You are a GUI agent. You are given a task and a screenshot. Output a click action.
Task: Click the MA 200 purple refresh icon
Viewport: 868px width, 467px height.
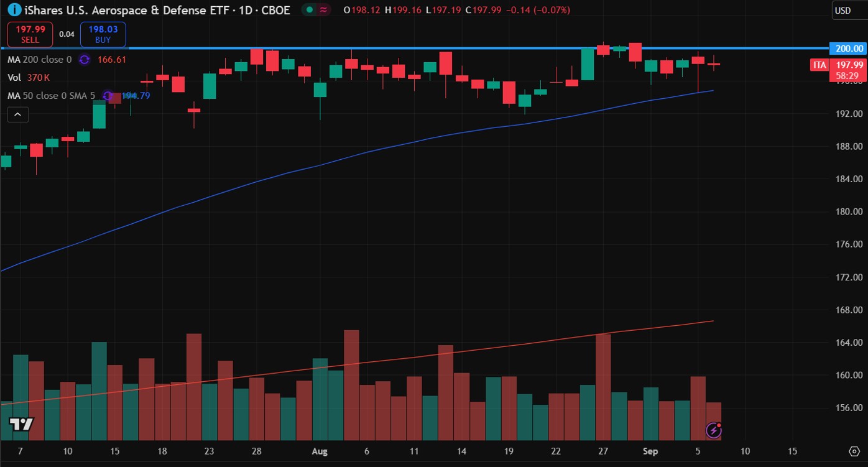click(85, 60)
